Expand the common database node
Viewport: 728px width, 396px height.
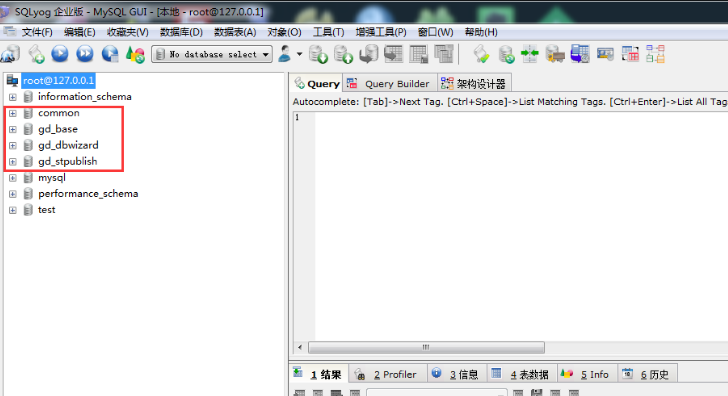pos(13,113)
